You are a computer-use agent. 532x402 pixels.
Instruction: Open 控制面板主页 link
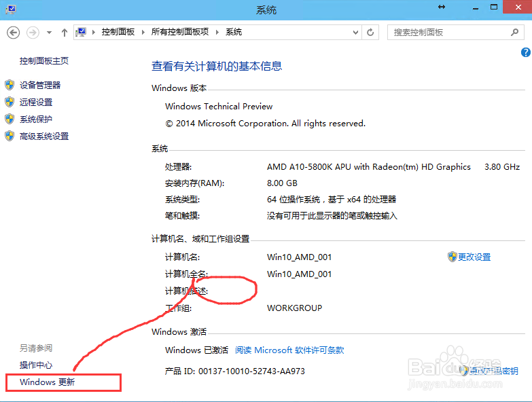point(44,61)
